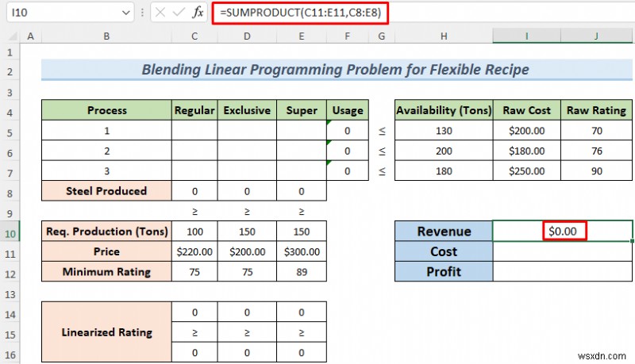Viewport: 635px width, 364px height.
Task: Select raw cost $180.00
Action: [526, 151]
